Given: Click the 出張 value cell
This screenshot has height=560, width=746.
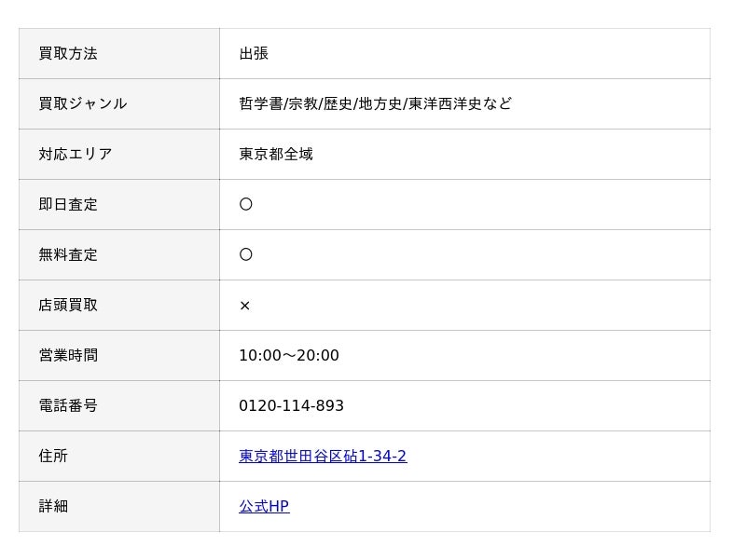Looking at the screenshot, I should click(x=464, y=54).
